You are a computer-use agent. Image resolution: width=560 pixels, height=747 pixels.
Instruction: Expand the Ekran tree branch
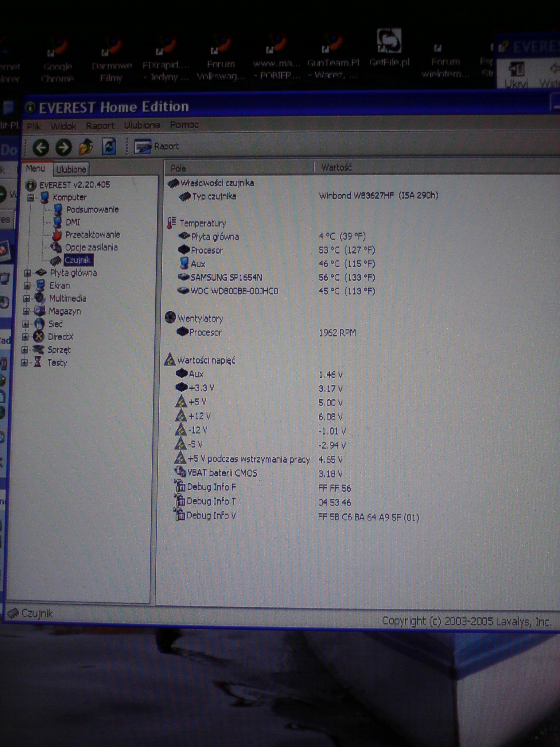27,286
